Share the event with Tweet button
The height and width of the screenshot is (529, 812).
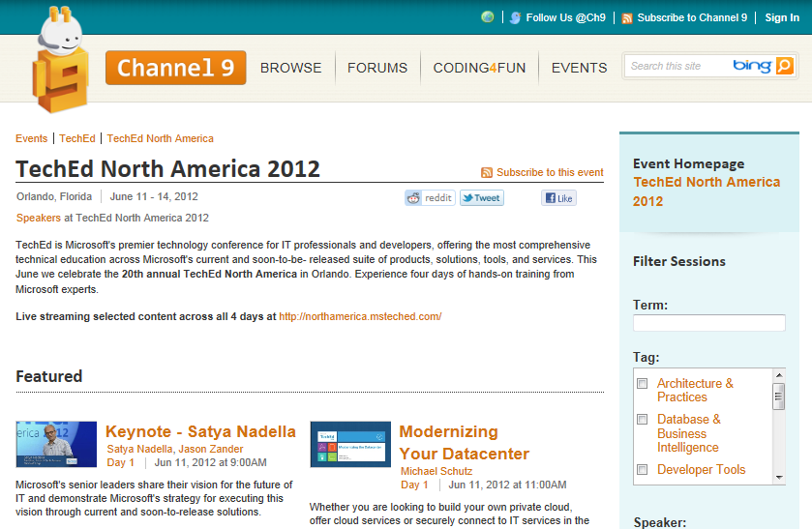[x=481, y=197]
